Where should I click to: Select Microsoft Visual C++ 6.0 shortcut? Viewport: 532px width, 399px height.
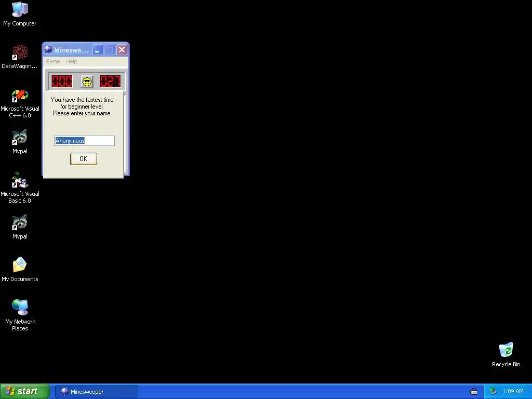pos(20,103)
